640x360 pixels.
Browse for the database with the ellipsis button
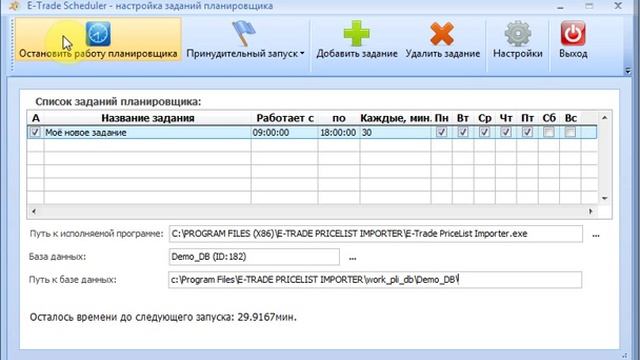(353, 258)
